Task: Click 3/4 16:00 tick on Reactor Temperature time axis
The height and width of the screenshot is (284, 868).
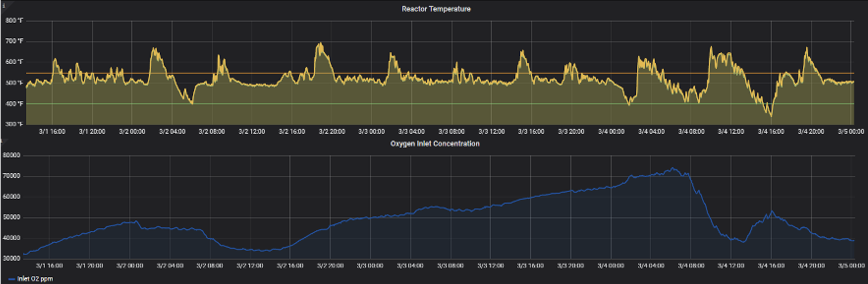Action: pyautogui.click(x=771, y=132)
